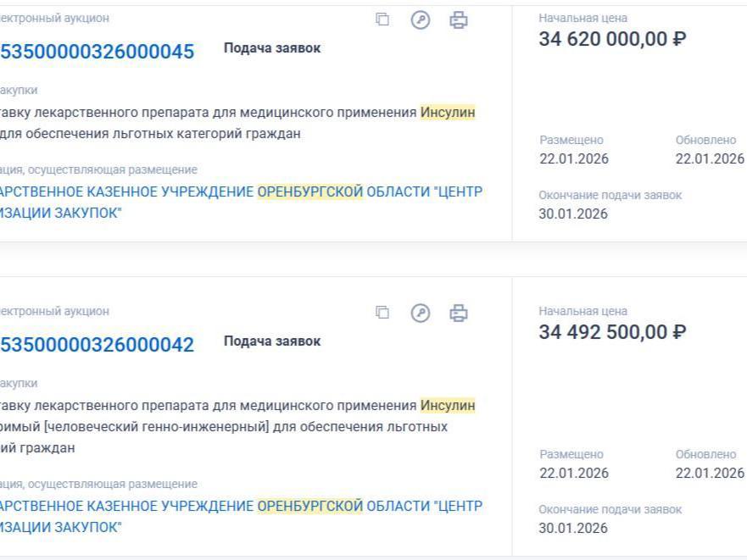This screenshot has width=747, height=560.
Task: Open purchase number ending 326000045
Action: pos(97,52)
